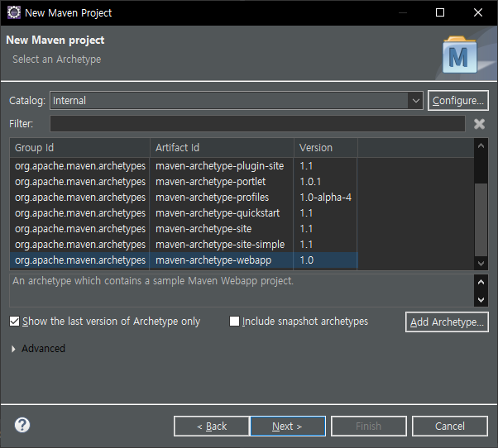Select the maven-archetype-quickstart row
498x448 pixels.
[x=184, y=213]
